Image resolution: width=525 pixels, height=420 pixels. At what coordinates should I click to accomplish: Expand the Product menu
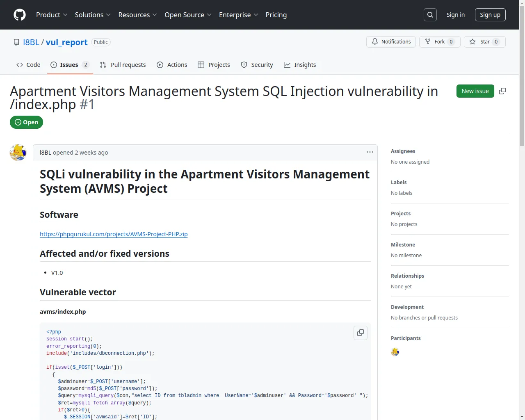tap(52, 15)
